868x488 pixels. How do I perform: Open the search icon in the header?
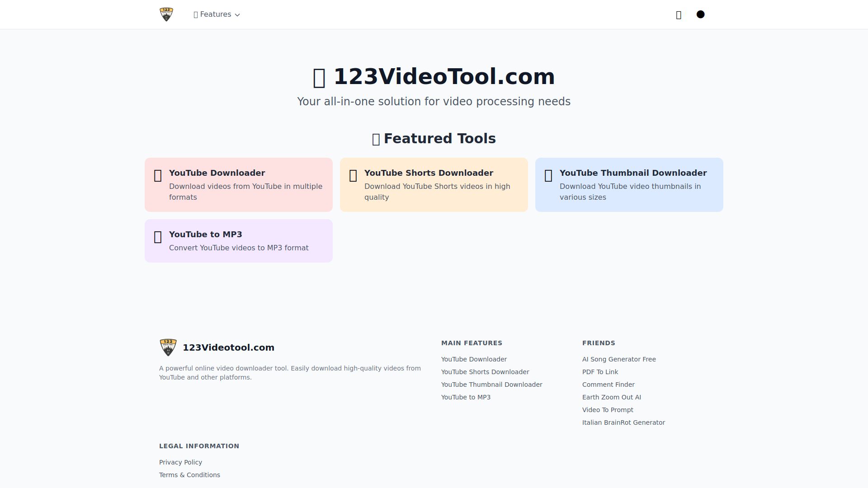pos(679,14)
